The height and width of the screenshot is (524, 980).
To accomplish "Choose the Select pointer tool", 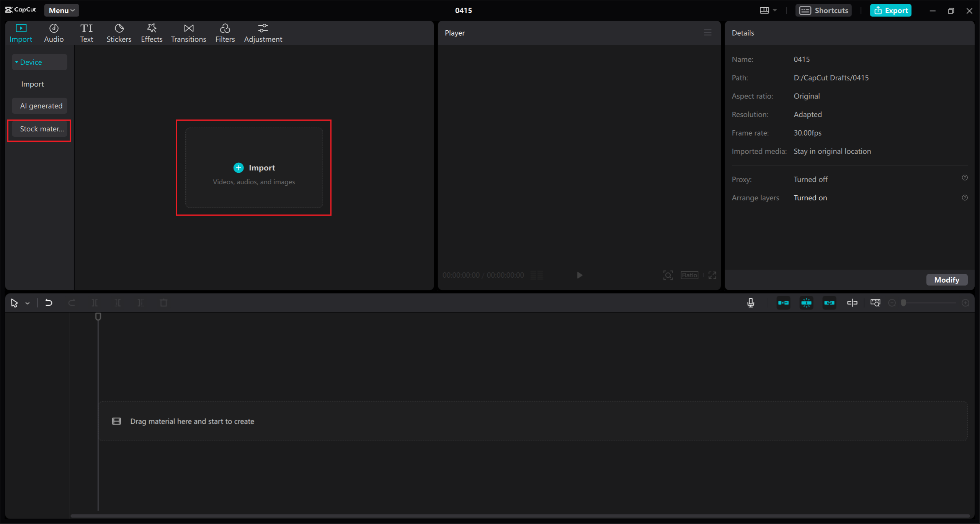I will coord(14,303).
